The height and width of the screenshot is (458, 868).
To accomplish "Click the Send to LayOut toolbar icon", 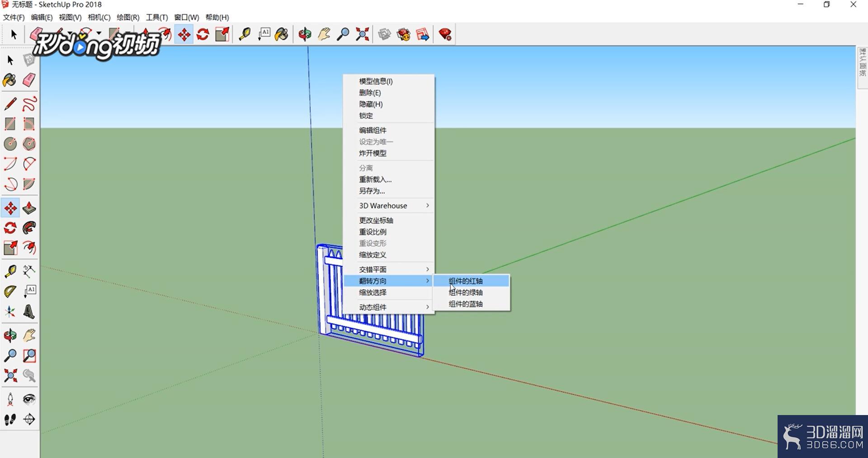I will [x=423, y=34].
